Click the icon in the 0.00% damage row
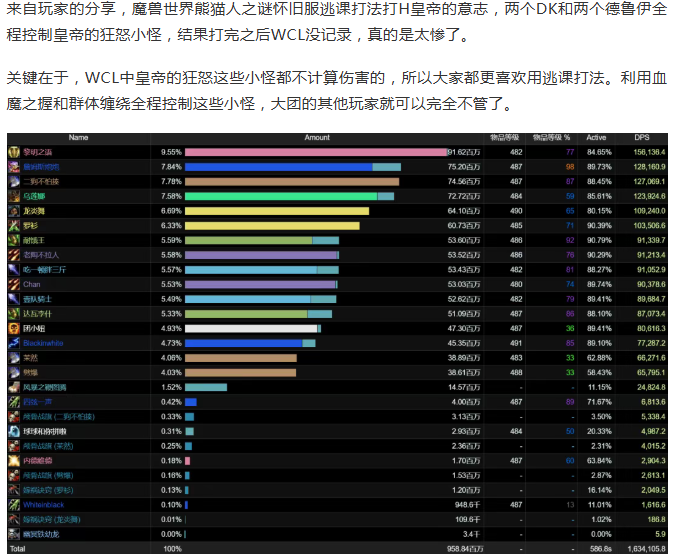676x554 pixels. coord(14,534)
